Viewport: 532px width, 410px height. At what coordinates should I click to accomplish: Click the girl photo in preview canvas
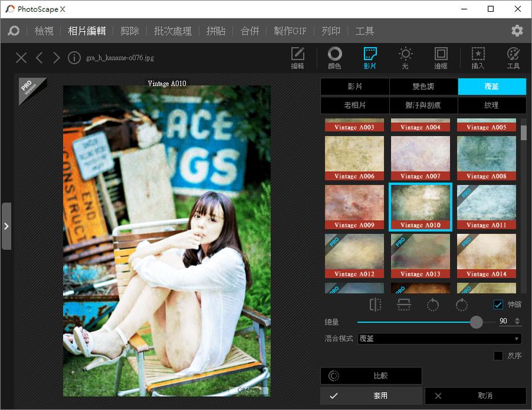[x=166, y=241]
